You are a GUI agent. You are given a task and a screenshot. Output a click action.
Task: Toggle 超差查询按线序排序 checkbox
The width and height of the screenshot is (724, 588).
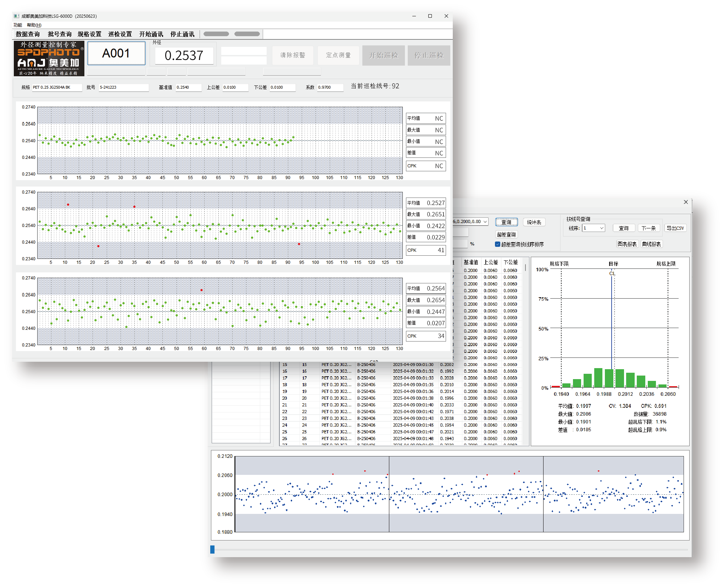[497, 244]
